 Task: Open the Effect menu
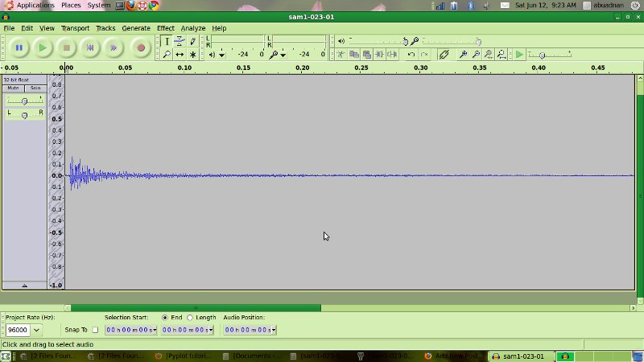tap(165, 28)
